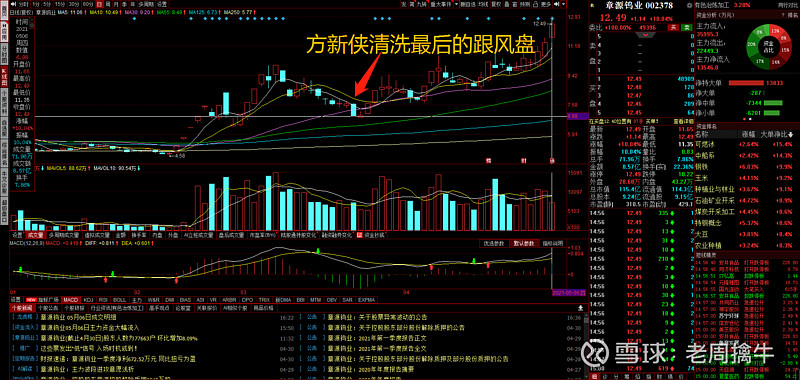Screen dimensions: 800x380
Task: Open chart 设置 in top toolbar
Action: coord(162,5)
